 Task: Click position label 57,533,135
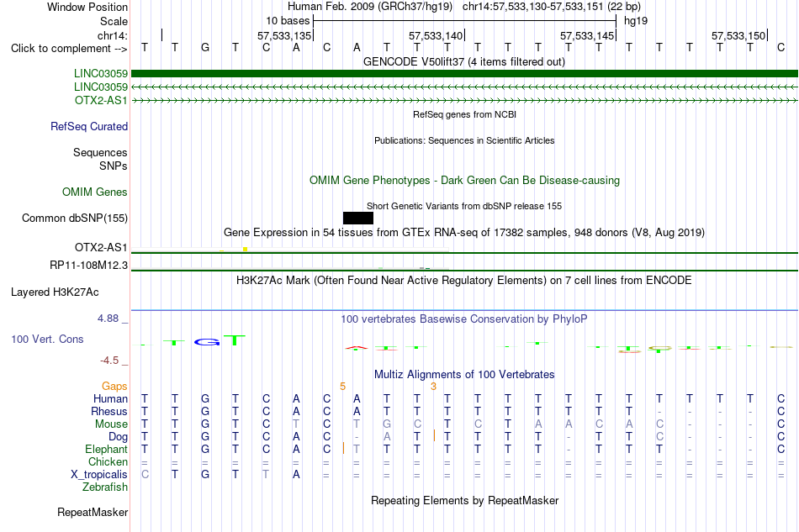pyautogui.click(x=283, y=35)
